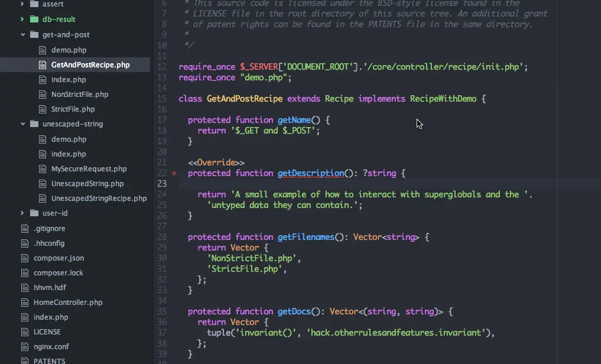The image size is (601, 364).
Task: Select GetAndPostRecipe.php in the tree
Action: pos(90,65)
